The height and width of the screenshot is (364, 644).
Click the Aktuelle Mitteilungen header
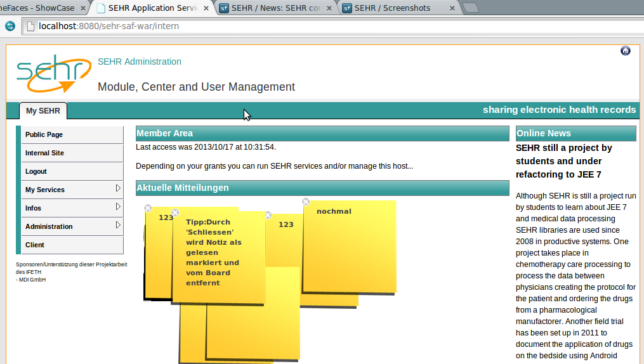coord(322,188)
